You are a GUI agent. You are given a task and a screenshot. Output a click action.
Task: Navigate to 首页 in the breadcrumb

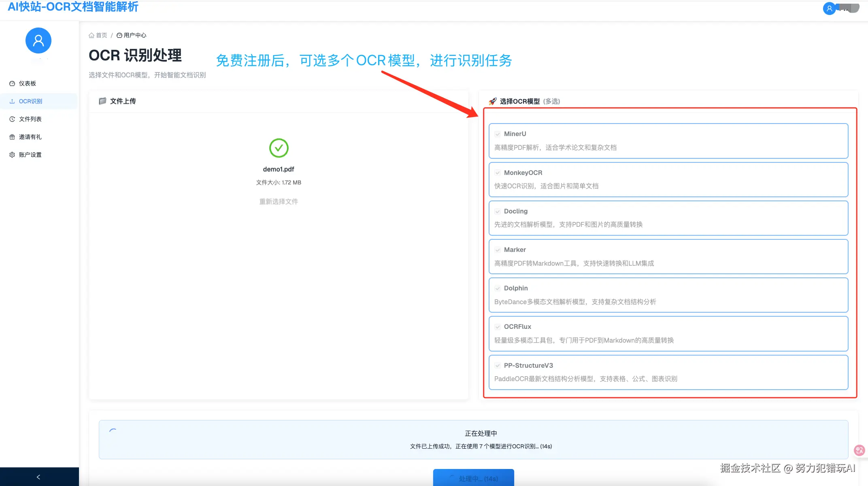(100, 35)
